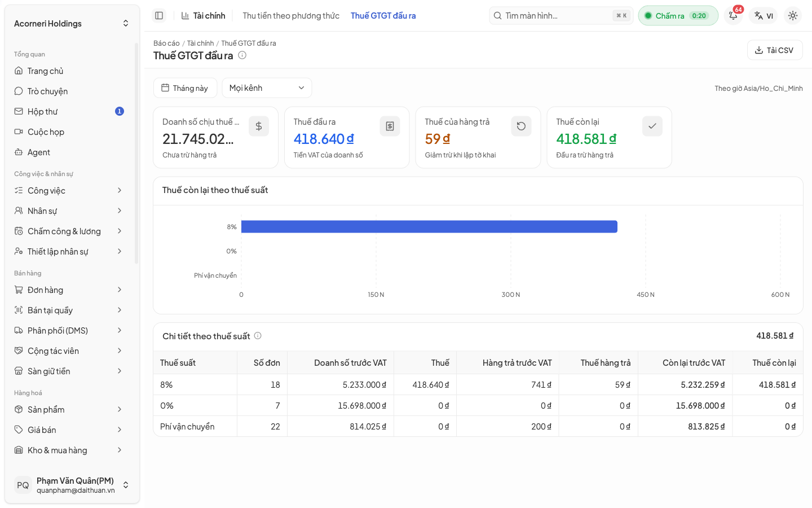Click the Chấm ra clock-out toggle
This screenshot has height=508, width=812.
[x=678, y=16]
